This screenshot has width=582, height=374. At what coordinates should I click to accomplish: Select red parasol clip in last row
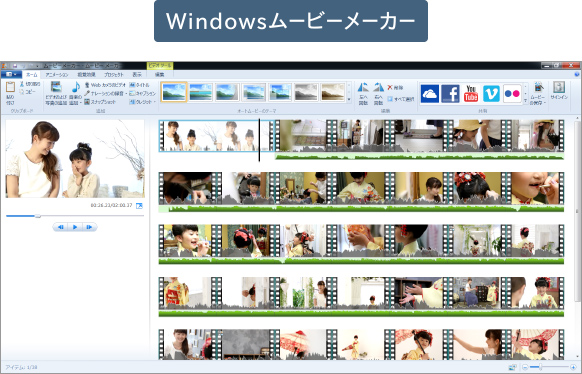tap(303, 344)
